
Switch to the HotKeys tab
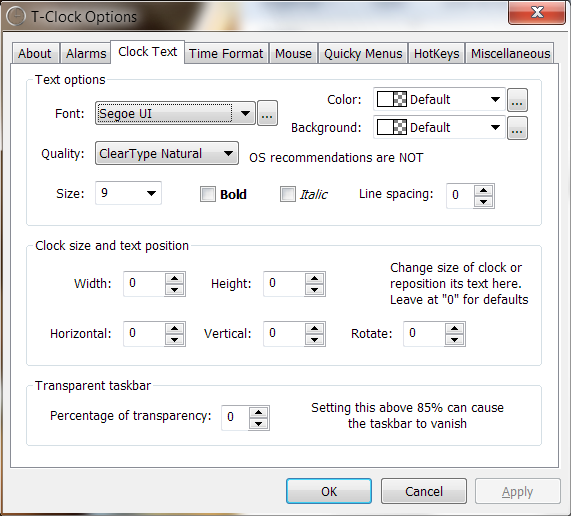click(x=436, y=54)
